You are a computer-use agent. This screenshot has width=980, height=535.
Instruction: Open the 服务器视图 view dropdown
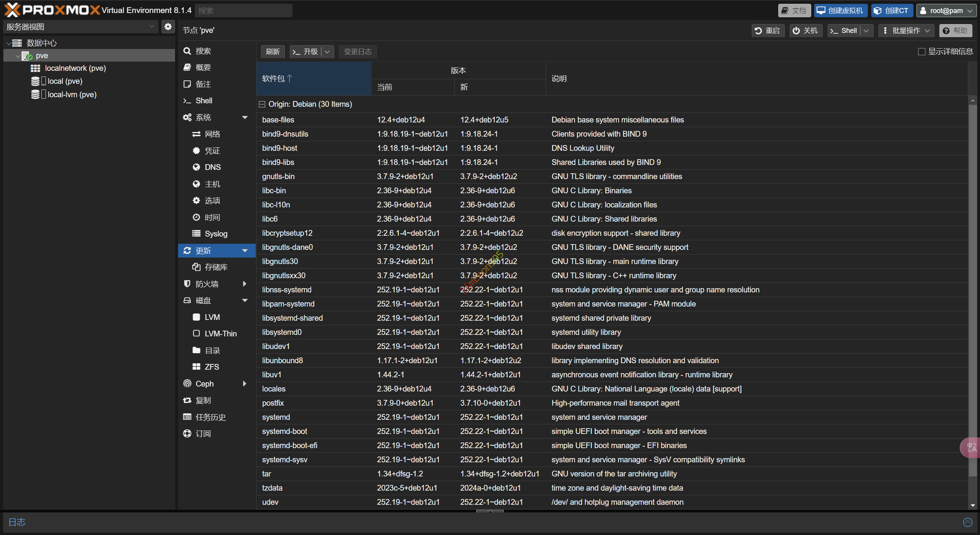pyautogui.click(x=152, y=26)
